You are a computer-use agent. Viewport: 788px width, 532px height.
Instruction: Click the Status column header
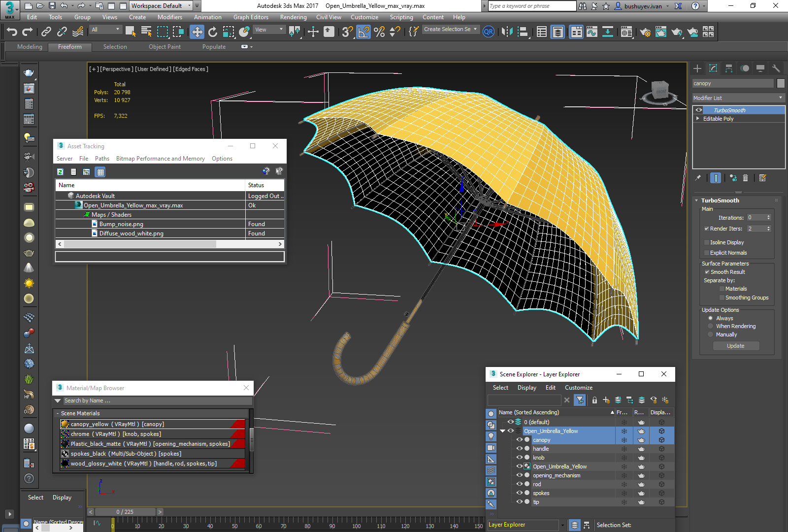(x=265, y=185)
